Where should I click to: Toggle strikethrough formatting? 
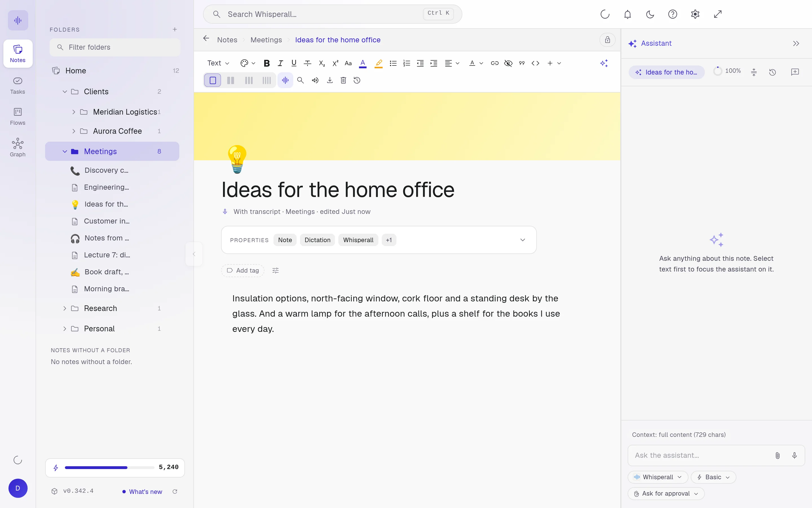(307, 63)
